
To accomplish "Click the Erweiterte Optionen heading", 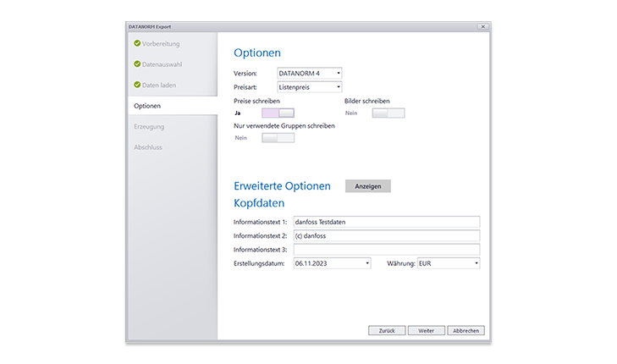I will tap(282, 186).
